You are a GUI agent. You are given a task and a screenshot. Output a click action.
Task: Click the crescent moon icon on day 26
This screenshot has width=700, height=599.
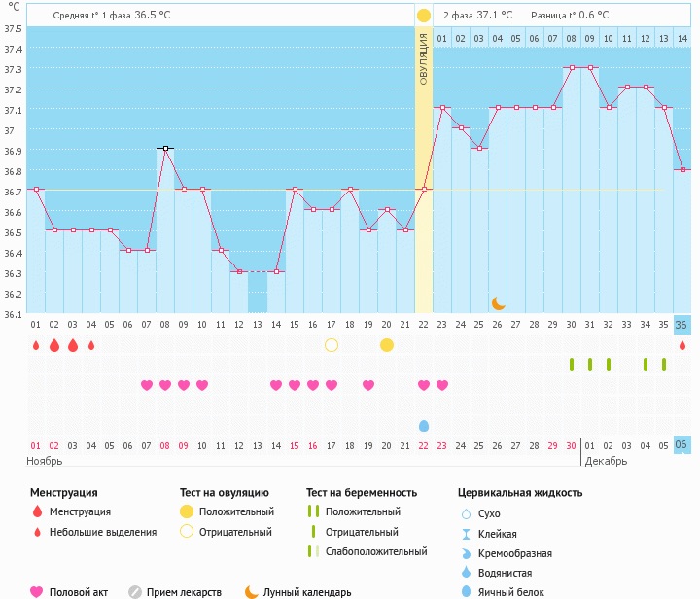[498, 303]
